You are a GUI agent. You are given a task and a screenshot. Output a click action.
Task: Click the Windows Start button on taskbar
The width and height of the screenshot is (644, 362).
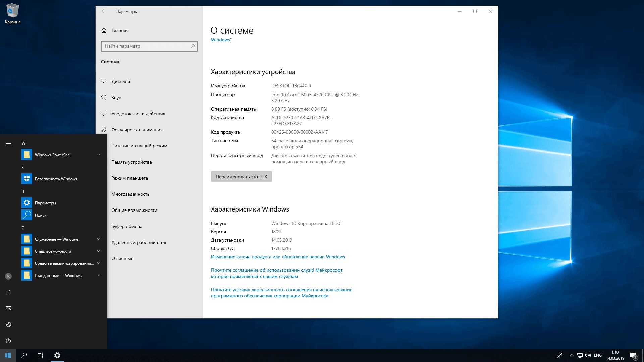[8, 355]
